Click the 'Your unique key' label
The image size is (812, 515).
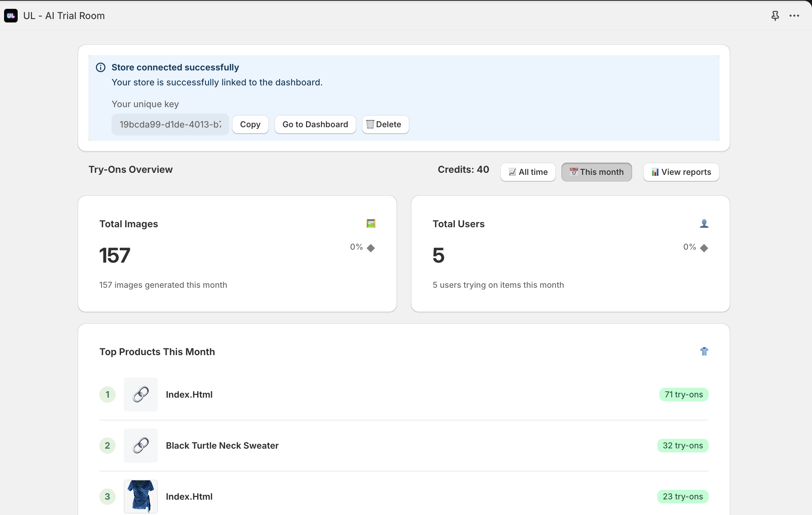click(x=145, y=104)
